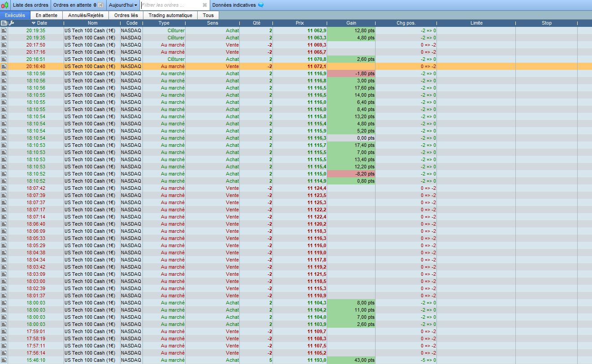Click the Ordres en attente label

coord(73,5)
